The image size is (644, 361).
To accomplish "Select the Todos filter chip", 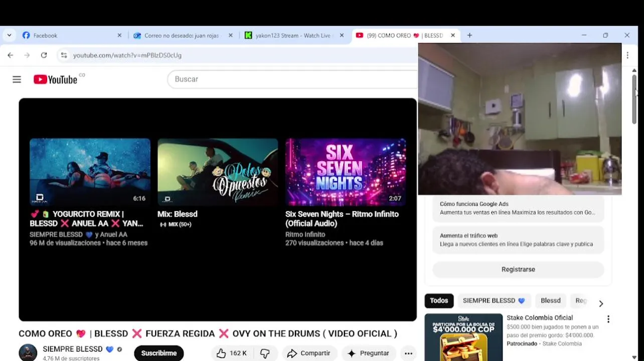I will [x=439, y=300].
